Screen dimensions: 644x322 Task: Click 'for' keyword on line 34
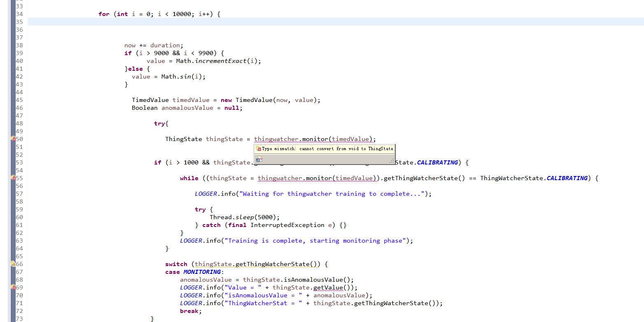click(x=104, y=14)
